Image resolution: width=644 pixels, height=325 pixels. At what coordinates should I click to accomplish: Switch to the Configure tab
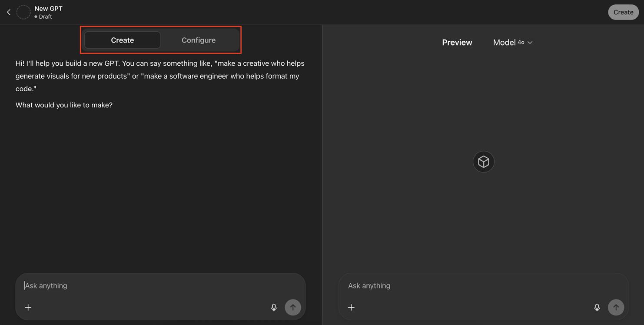point(199,40)
